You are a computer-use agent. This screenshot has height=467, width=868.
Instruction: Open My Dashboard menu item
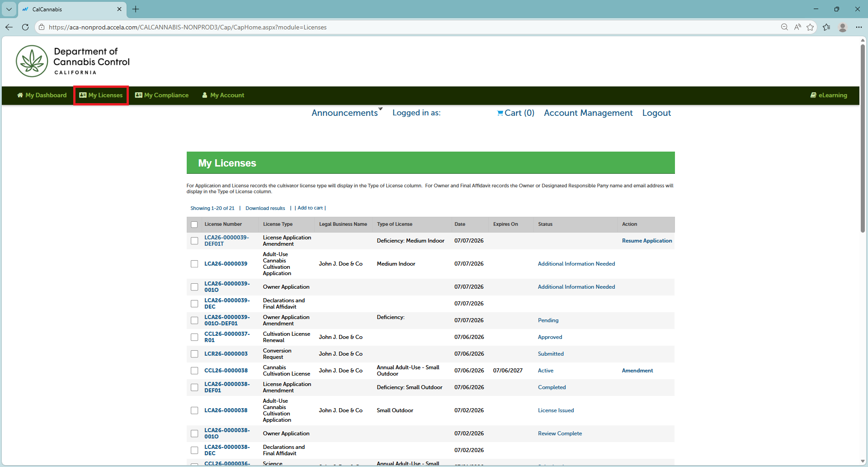pyautogui.click(x=42, y=95)
